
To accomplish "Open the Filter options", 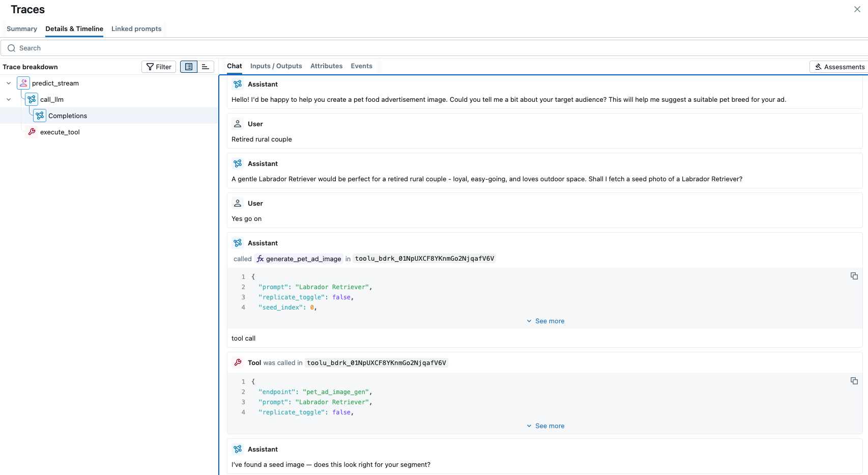I will coord(159,67).
